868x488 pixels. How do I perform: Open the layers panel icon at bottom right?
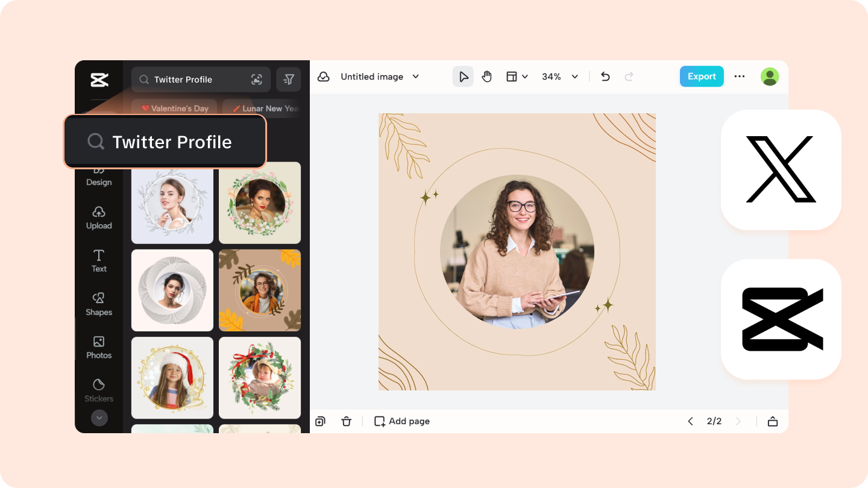(x=773, y=421)
